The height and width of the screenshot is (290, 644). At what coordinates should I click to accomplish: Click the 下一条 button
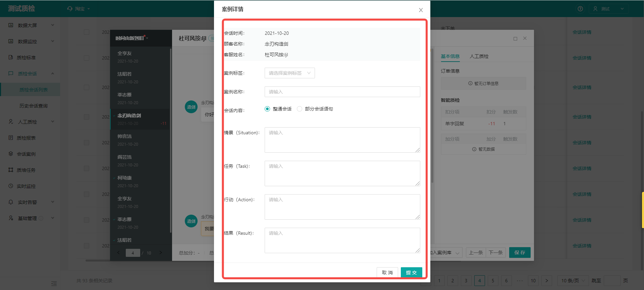click(x=496, y=252)
